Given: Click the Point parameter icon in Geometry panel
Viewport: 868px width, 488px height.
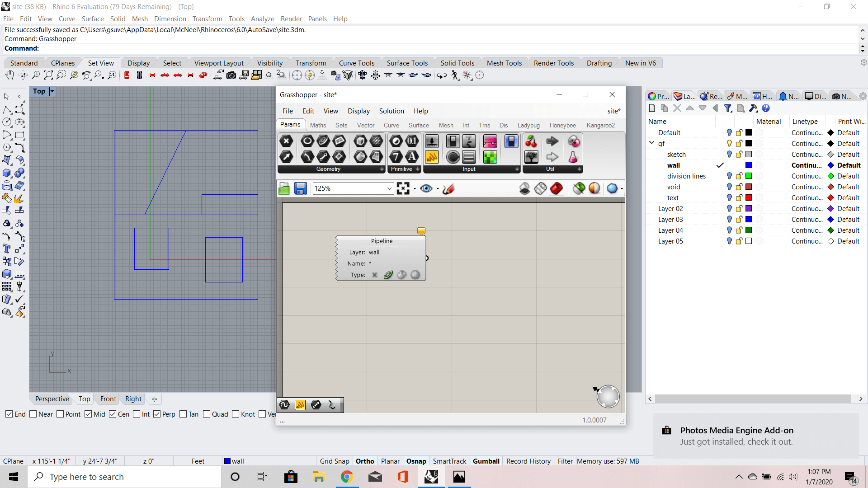Looking at the screenshot, I should [286, 141].
